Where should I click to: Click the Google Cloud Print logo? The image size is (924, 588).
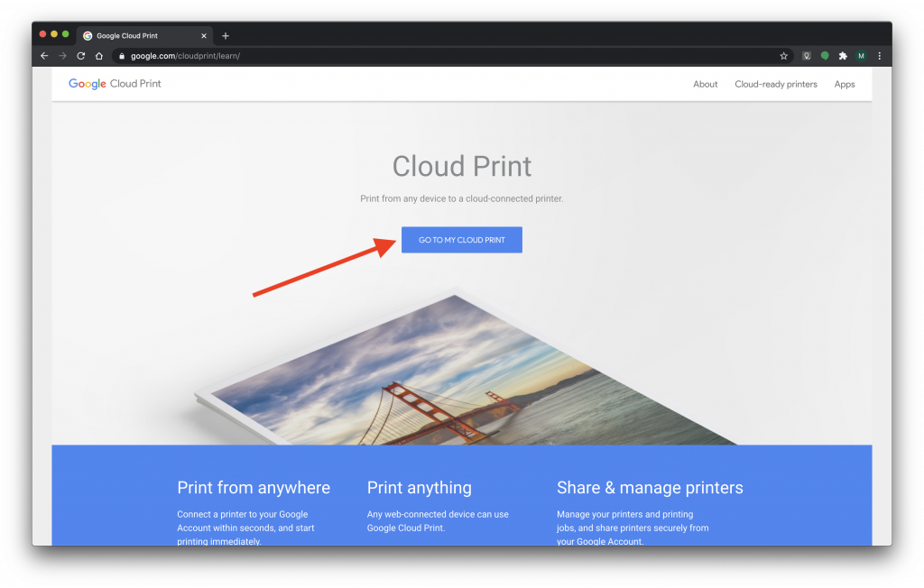115,84
